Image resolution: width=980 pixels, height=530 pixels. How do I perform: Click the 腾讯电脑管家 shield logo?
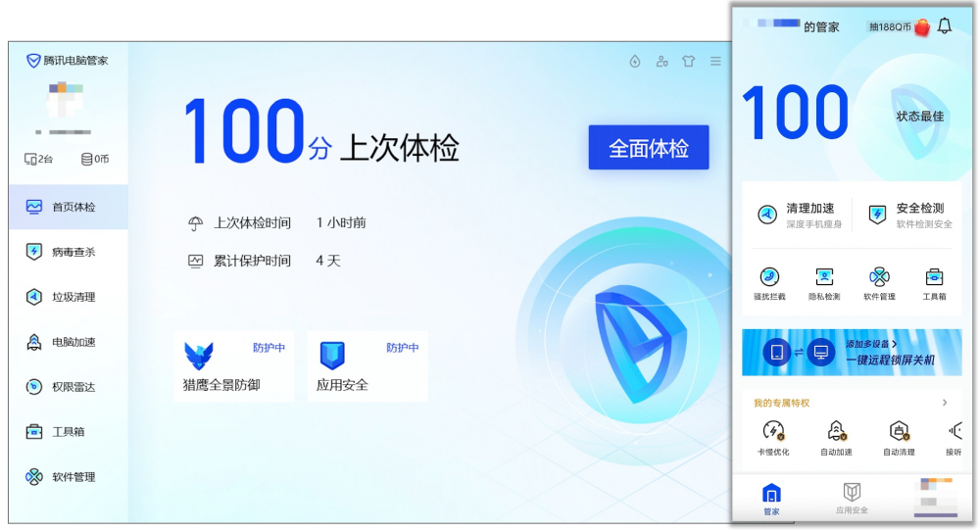pyautogui.click(x=33, y=61)
